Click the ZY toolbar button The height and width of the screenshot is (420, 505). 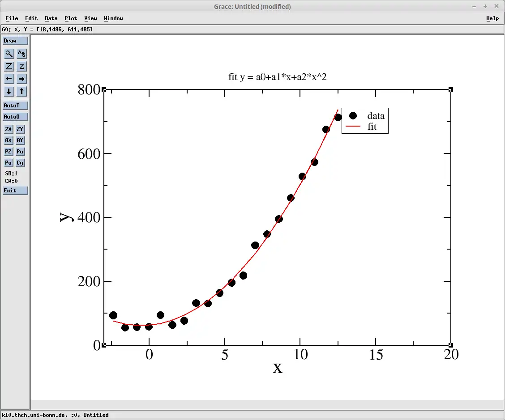pos(20,129)
